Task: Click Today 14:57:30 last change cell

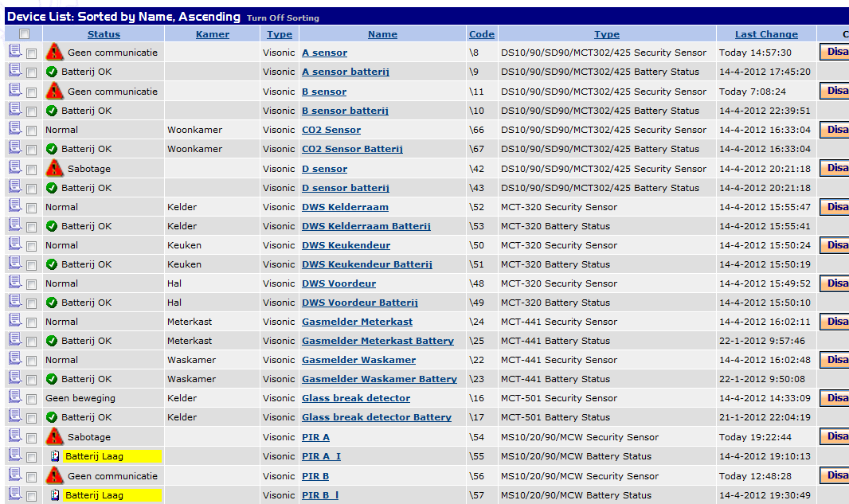Action: 755,53
